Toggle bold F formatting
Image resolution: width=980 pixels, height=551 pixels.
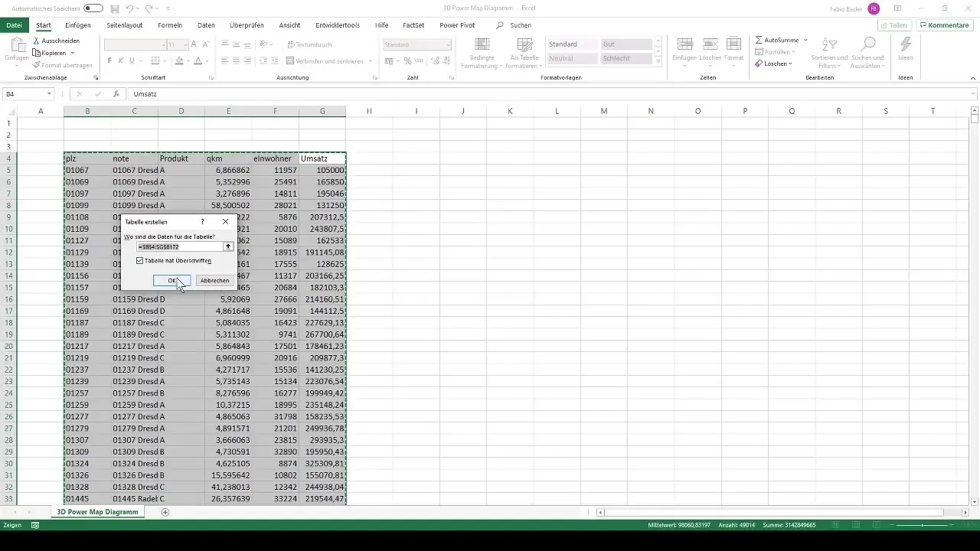point(109,61)
